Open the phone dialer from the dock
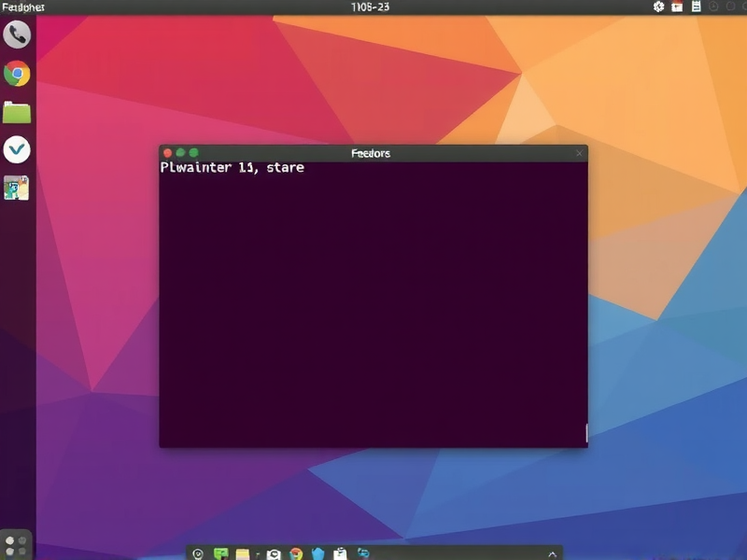Image resolution: width=747 pixels, height=560 pixels. (17, 36)
